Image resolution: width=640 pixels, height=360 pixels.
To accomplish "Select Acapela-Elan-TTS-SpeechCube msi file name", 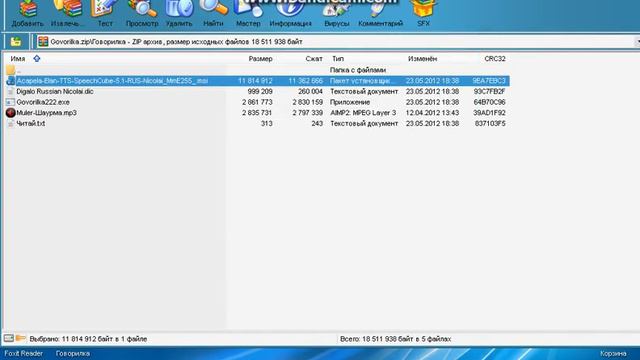I will (x=112, y=81).
